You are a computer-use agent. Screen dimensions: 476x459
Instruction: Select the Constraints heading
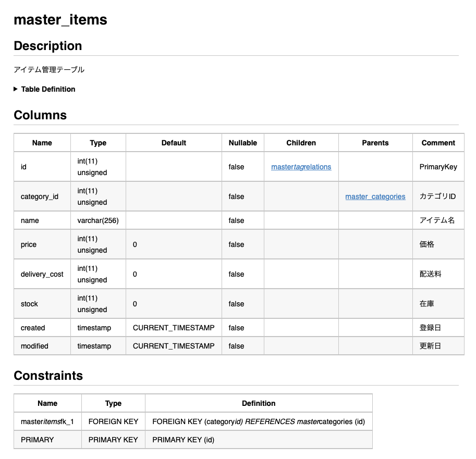(x=48, y=376)
